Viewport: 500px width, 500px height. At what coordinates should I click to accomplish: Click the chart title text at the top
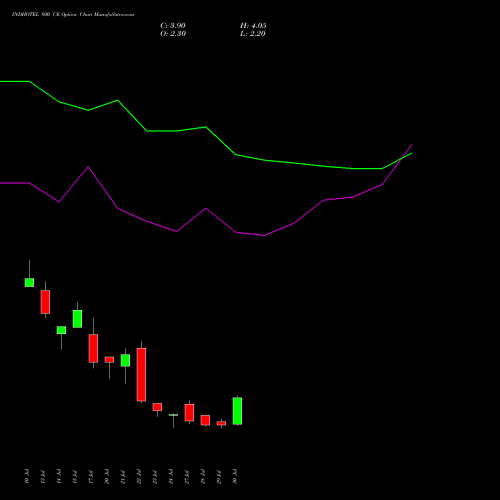coord(73,15)
